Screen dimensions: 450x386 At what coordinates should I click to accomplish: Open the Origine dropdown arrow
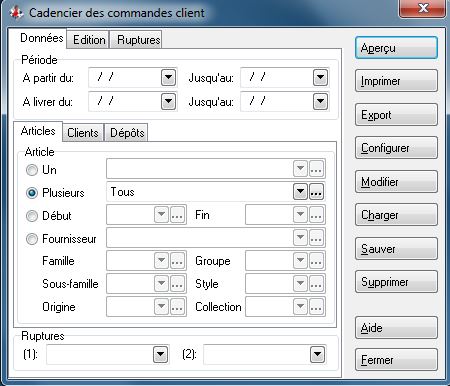(161, 307)
